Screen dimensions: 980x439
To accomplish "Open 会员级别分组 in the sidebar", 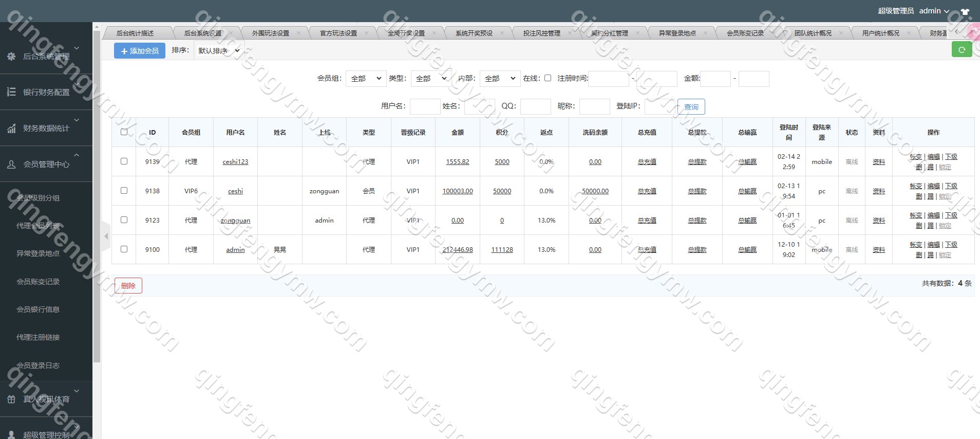I will [x=38, y=197].
